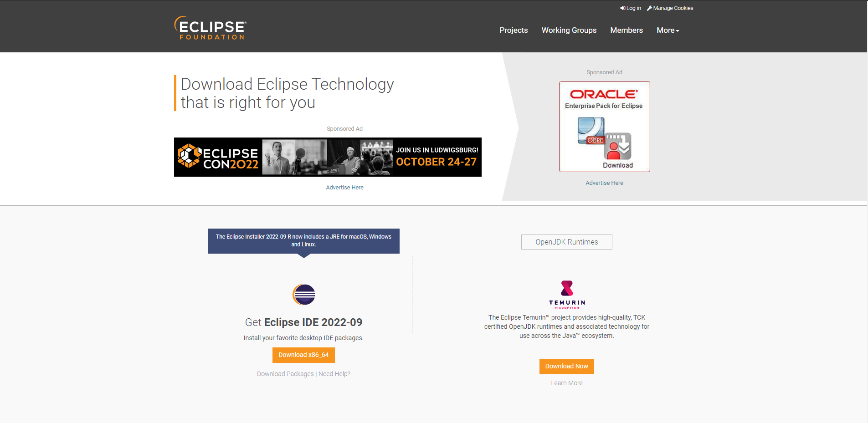Expand the More dropdown menu
This screenshot has height=423, width=868.
[x=668, y=30]
